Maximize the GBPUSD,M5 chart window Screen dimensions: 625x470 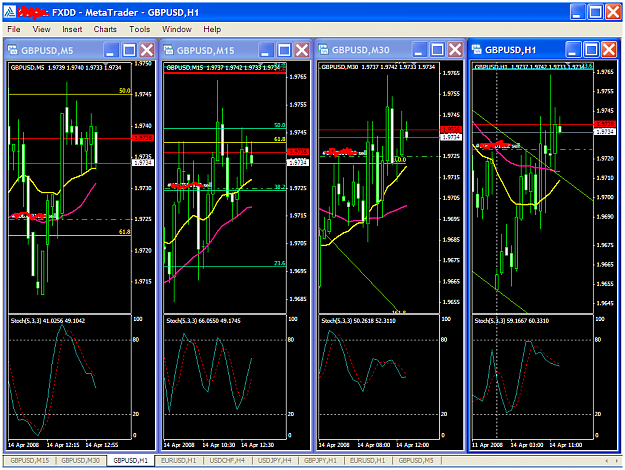(x=129, y=50)
